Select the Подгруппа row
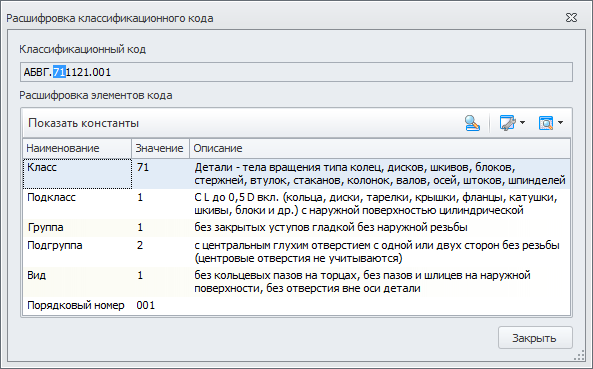Viewport: 593px width, 369px height. (296, 252)
